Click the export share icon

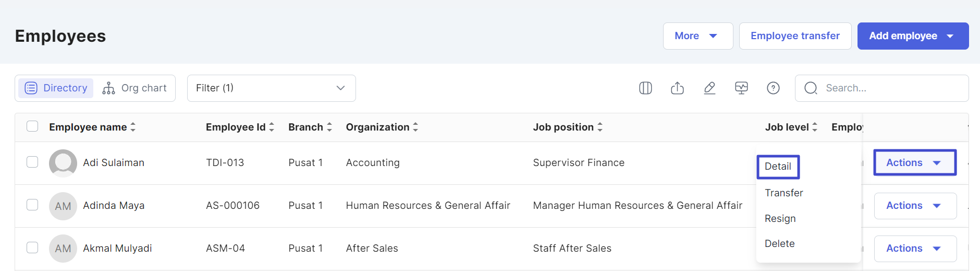[677, 88]
